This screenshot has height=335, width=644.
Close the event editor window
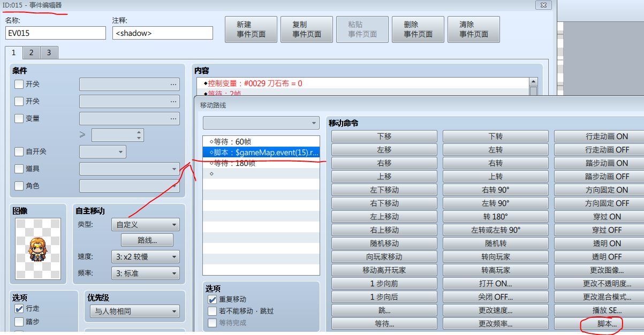pyautogui.click(x=543, y=5)
